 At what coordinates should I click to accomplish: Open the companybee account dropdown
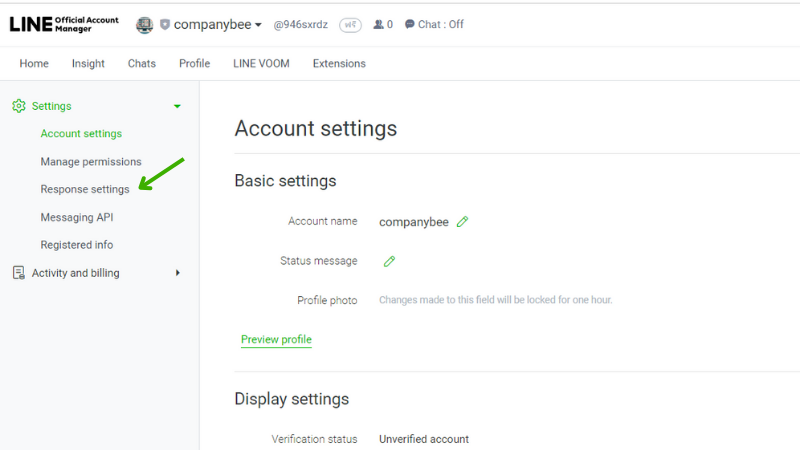[218, 24]
